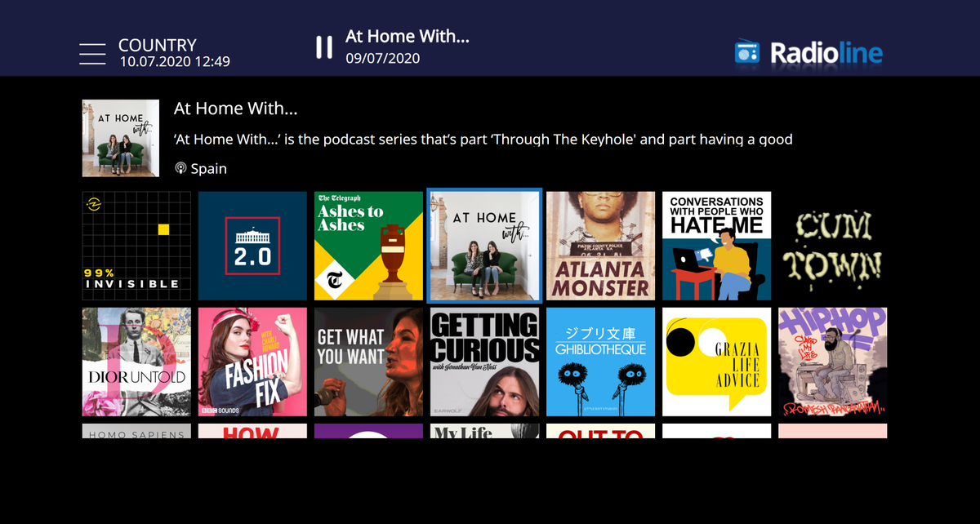Open the Cum Town podcast tile
Image resolution: width=980 pixels, height=524 pixels.
(832, 246)
